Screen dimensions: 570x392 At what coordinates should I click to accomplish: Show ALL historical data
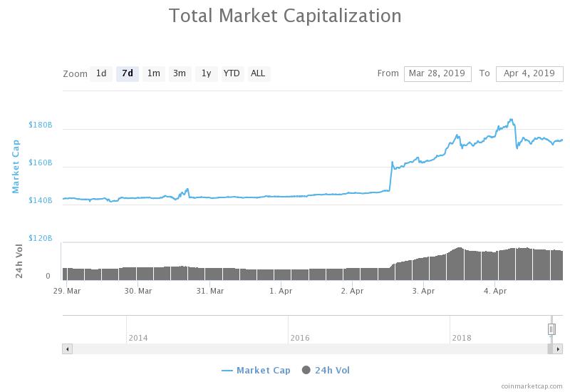[258, 73]
